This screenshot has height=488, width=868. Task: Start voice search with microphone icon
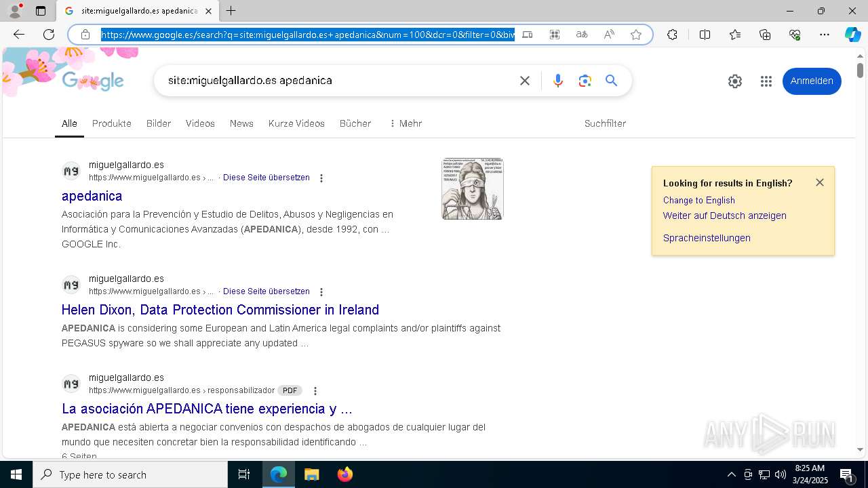pyautogui.click(x=558, y=81)
